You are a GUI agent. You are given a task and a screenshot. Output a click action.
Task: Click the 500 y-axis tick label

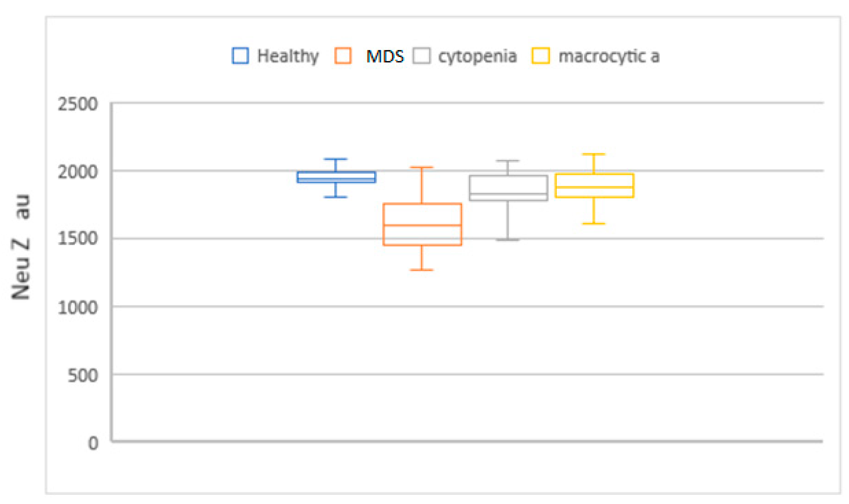[x=83, y=375]
